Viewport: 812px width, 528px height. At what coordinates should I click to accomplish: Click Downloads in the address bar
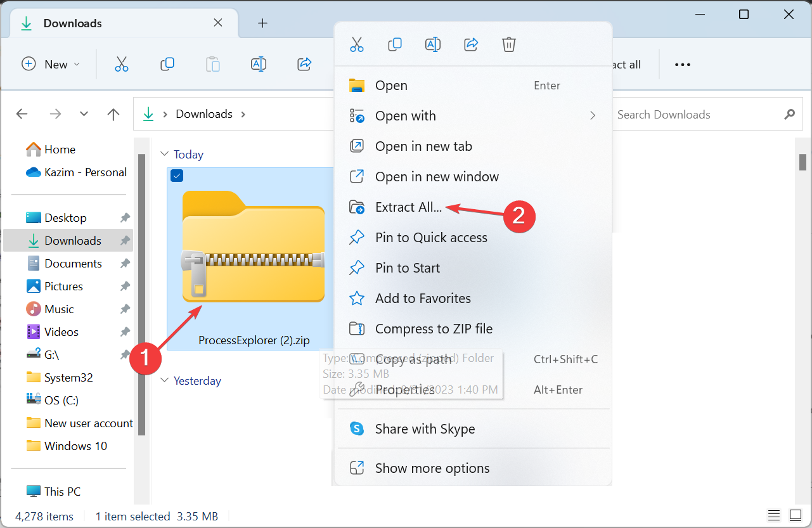pyautogui.click(x=204, y=114)
